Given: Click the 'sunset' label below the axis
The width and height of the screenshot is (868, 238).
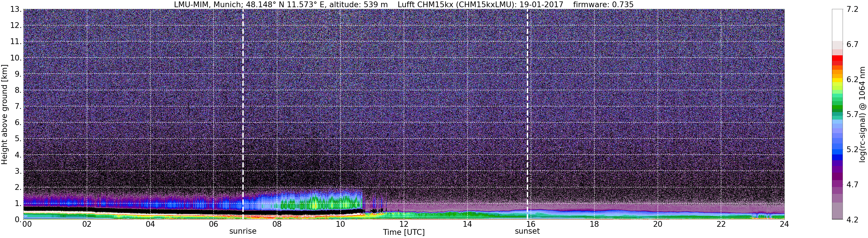Looking at the screenshot, I should click(527, 231).
